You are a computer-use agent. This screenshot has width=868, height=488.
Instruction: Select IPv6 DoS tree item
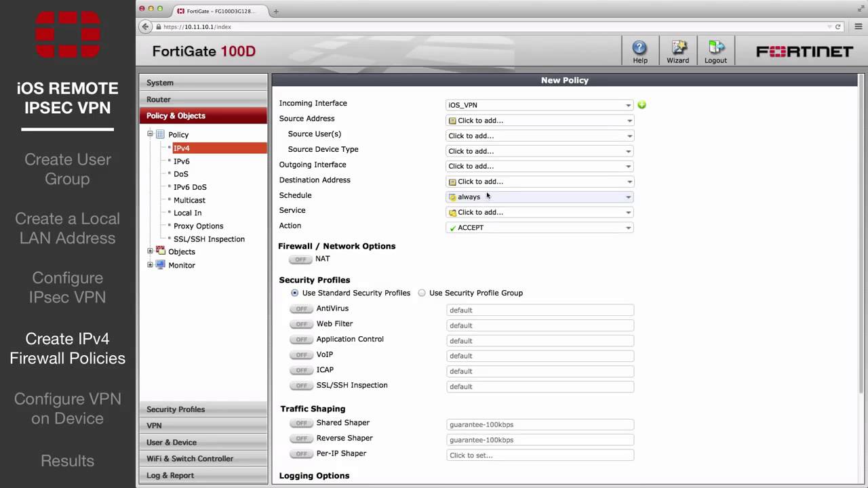(x=190, y=187)
